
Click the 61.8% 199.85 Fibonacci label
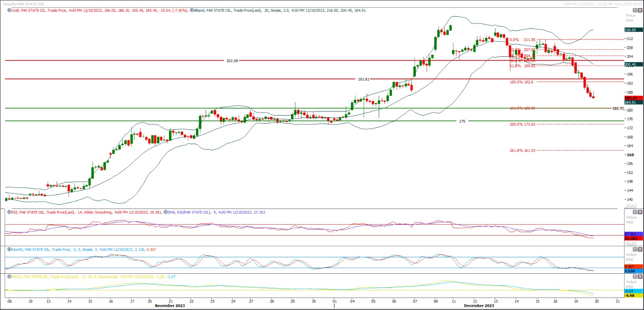522,66
